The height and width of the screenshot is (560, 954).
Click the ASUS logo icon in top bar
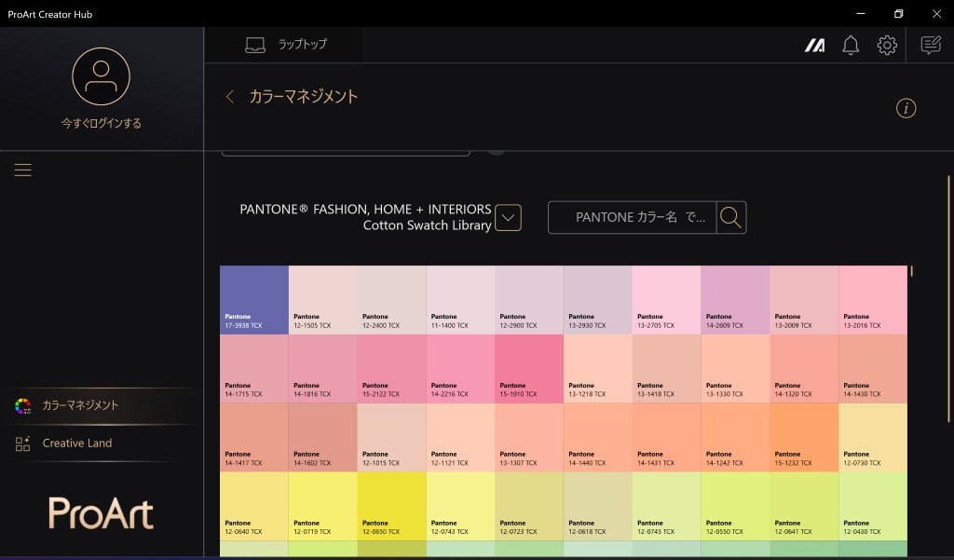[814, 45]
